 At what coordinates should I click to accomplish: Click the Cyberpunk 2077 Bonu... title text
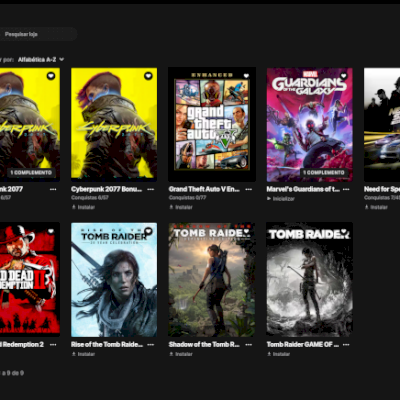tap(106, 189)
